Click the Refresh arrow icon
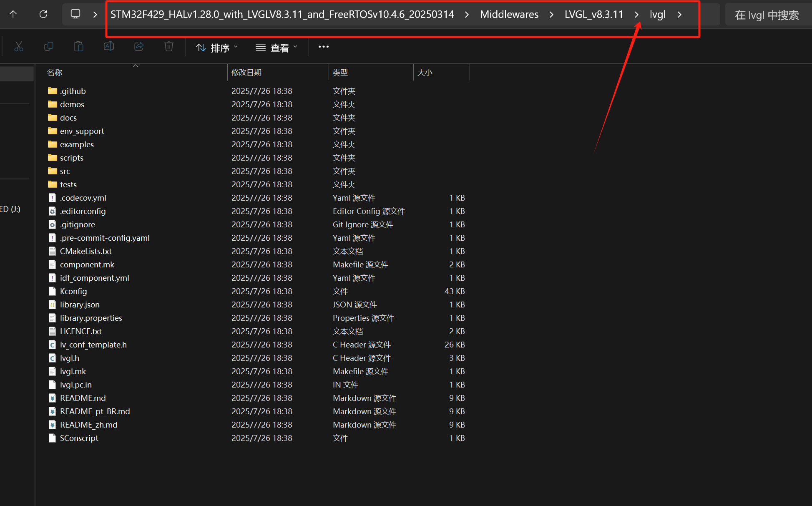 coord(43,15)
